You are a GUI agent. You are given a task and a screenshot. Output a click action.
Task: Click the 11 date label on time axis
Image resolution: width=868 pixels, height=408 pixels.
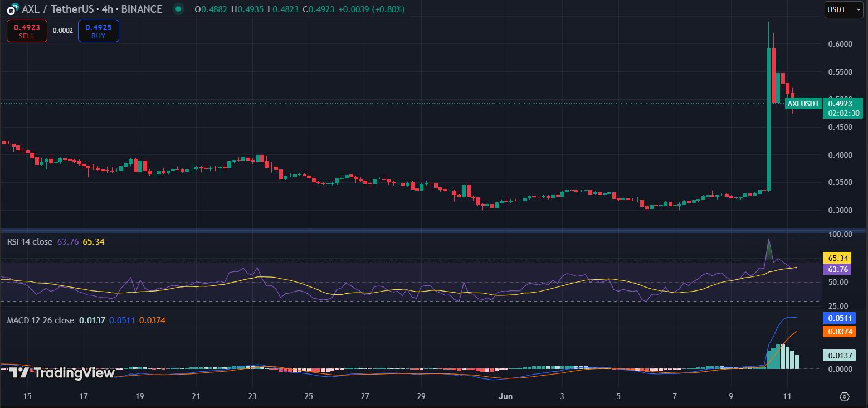point(787,396)
